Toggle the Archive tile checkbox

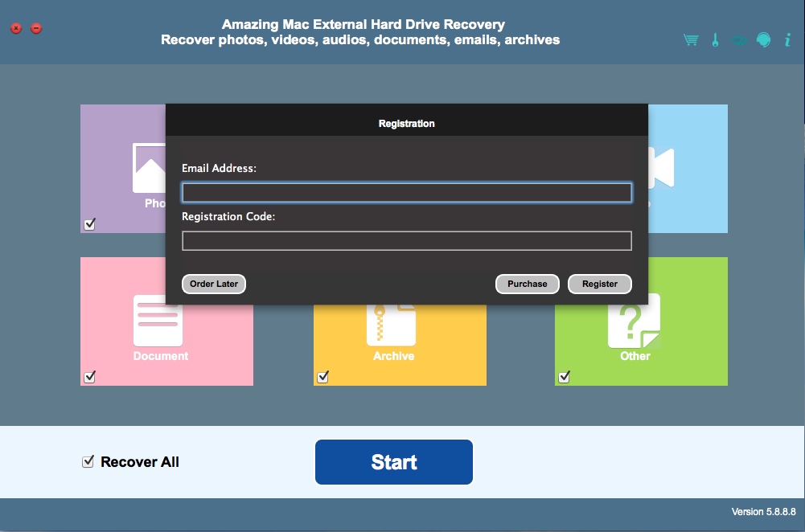pos(323,377)
